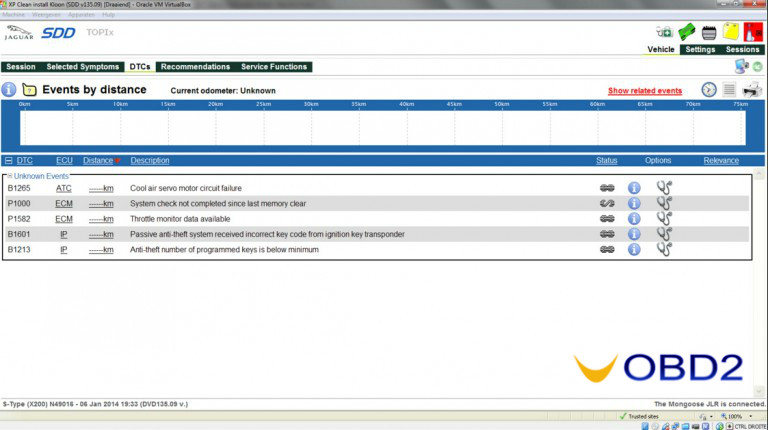Image resolution: width=768 pixels, height=430 pixels.
Task: Click Trusted sites status bar entry
Action: [639, 416]
